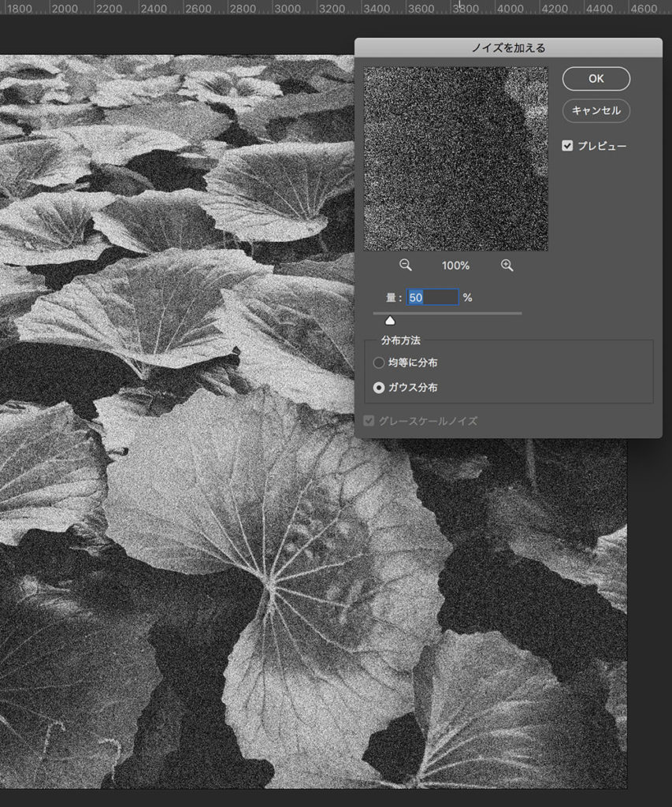This screenshot has height=807, width=672.
Task: Click the 分布方法 group label
Action: [402, 340]
